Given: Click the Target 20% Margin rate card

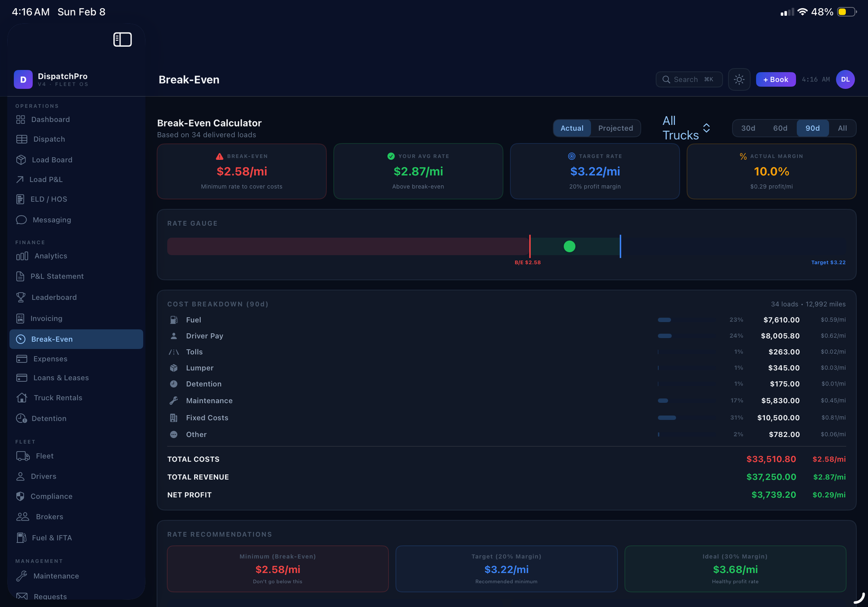Looking at the screenshot, I should [506, 568].
